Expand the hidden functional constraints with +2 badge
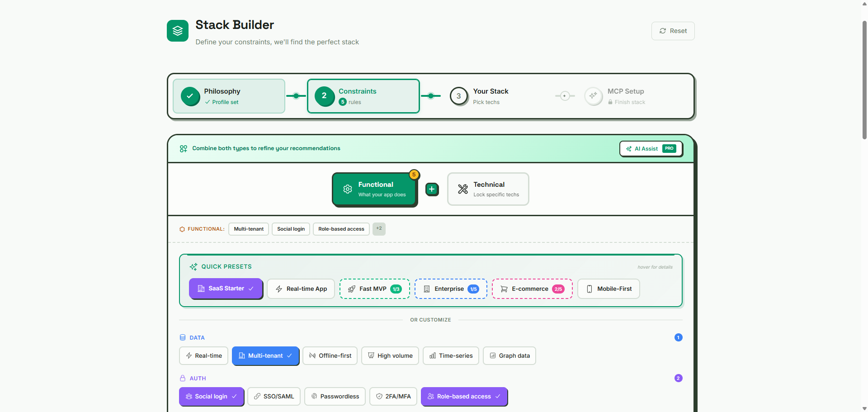 coord(379,229)
